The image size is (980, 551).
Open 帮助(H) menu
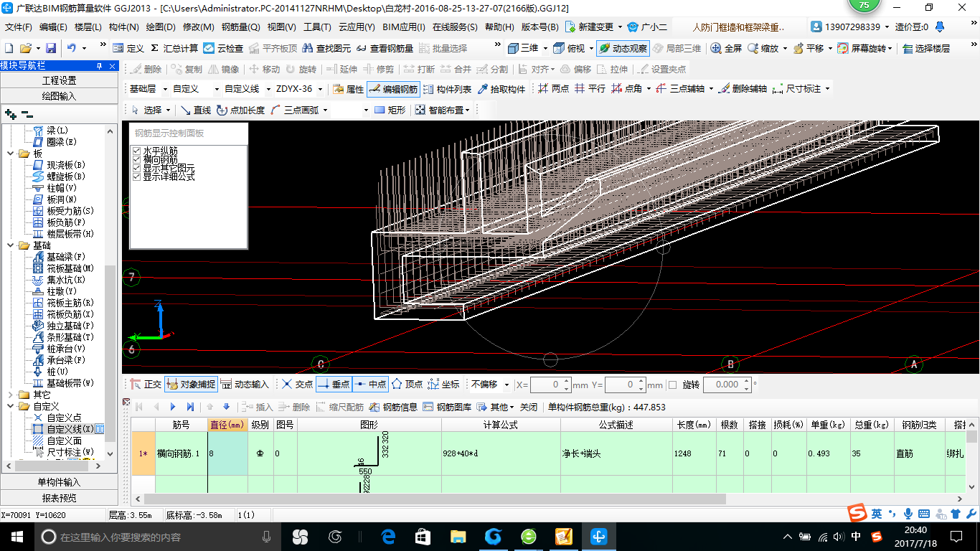pos(499,27)
